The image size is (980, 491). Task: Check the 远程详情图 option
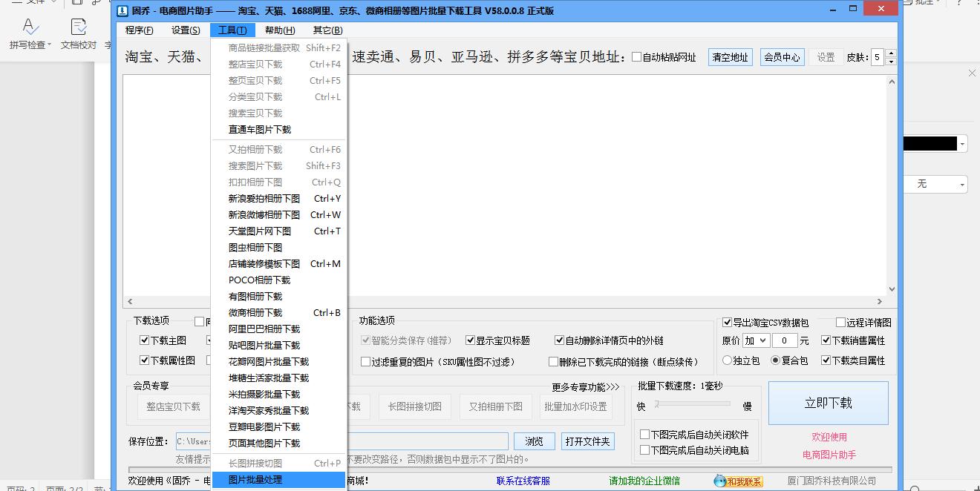840,323
